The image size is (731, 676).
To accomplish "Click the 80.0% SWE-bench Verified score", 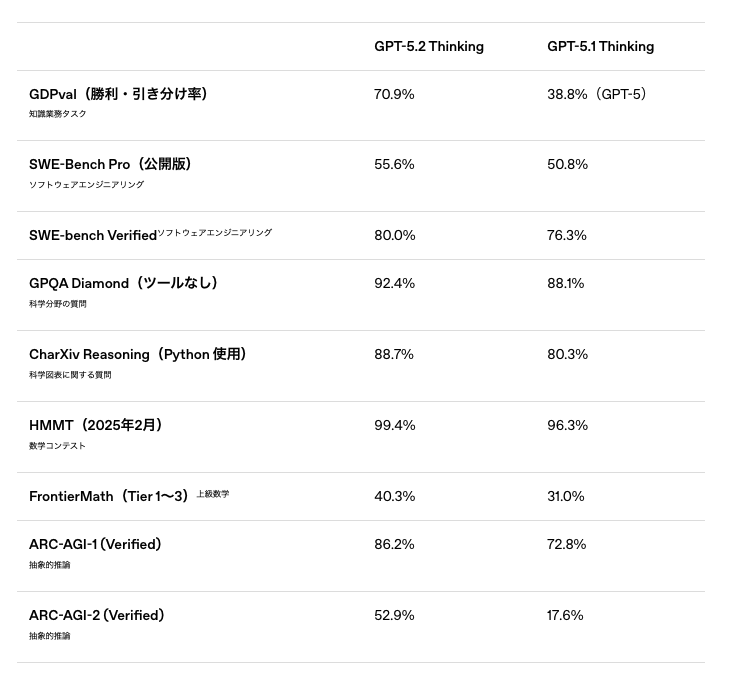I will click(394, 236).
